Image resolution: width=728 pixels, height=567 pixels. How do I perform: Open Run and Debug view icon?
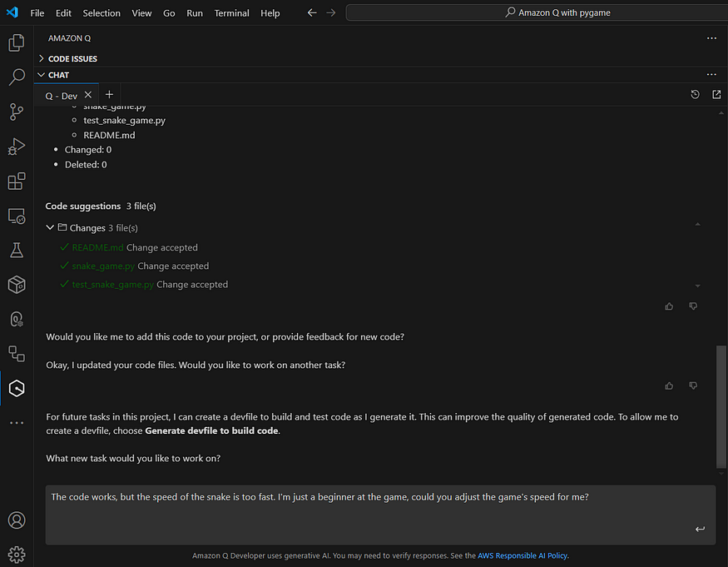(x=17, y=147)
